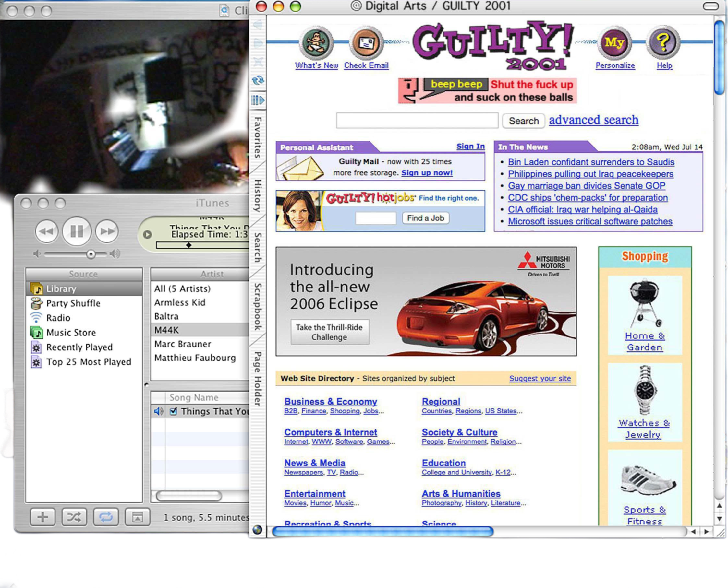
Task: Click the browser stop X icon
Action: coord(258,62)
